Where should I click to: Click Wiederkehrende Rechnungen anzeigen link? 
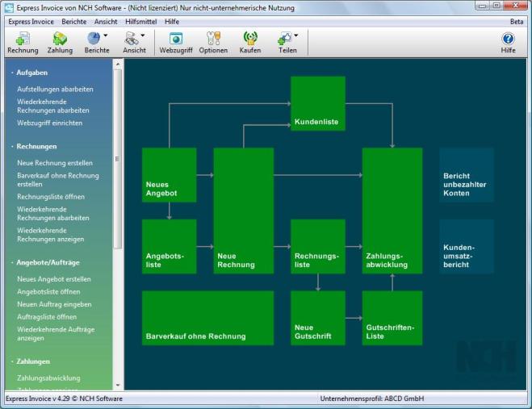51,235
